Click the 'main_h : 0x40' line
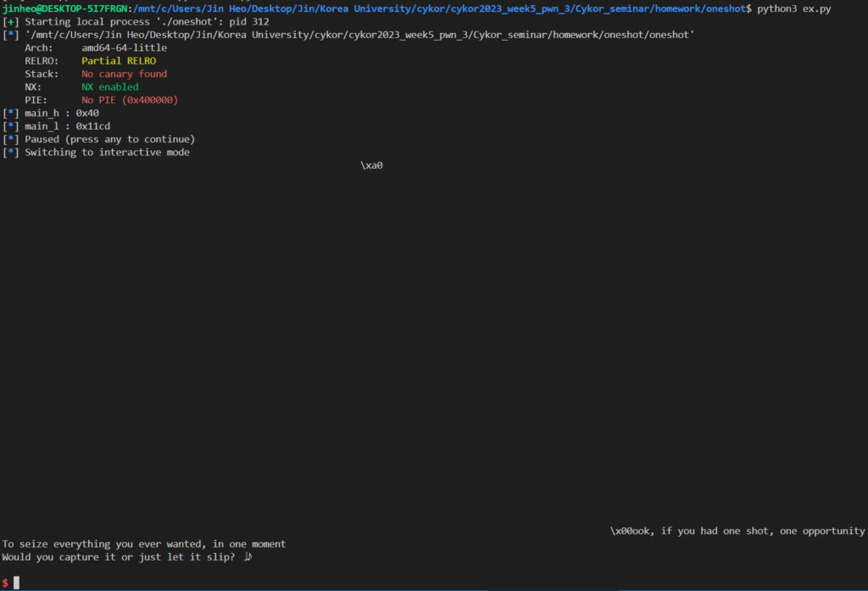 pyautogui.click(x=51, y=114)
